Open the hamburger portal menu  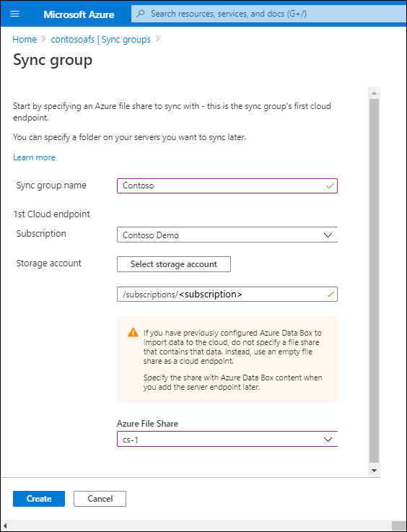(15, 14)
